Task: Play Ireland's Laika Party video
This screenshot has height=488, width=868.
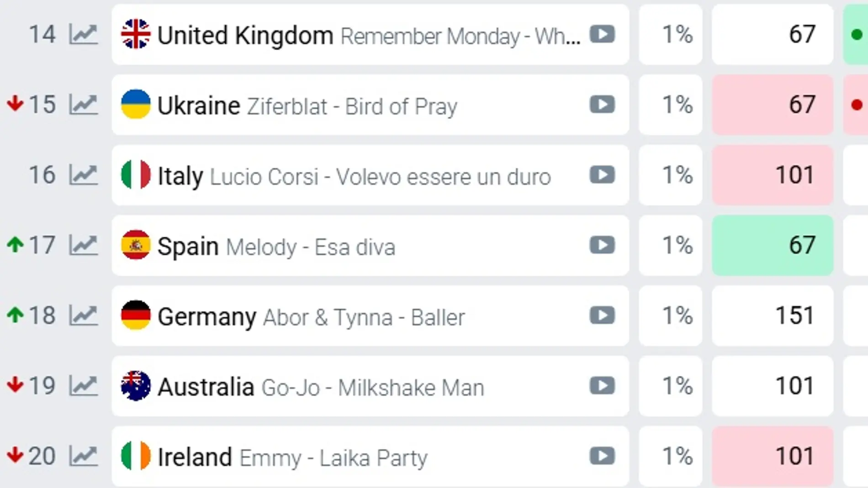Action: point(602,456)
